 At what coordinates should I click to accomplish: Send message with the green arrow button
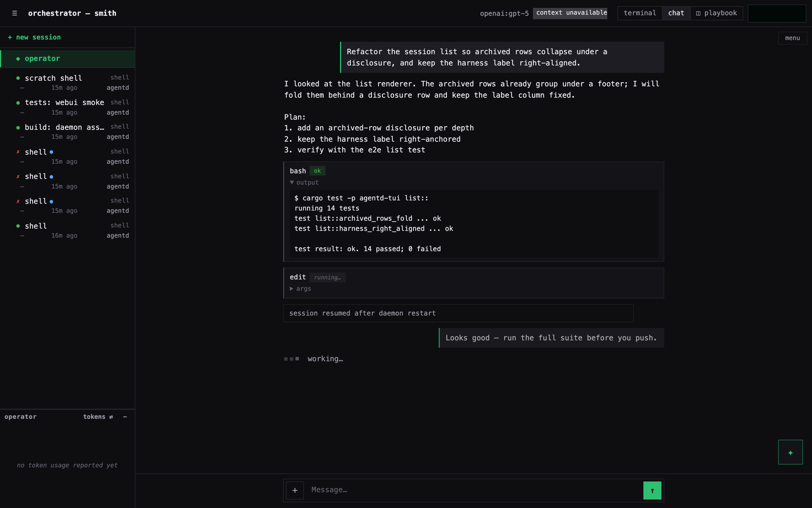[652, 491]
